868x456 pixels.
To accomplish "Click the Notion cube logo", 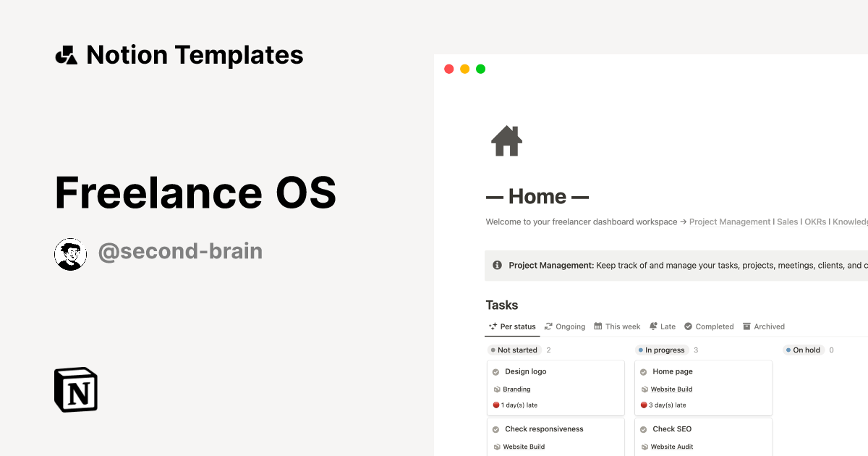I will 76,390.
